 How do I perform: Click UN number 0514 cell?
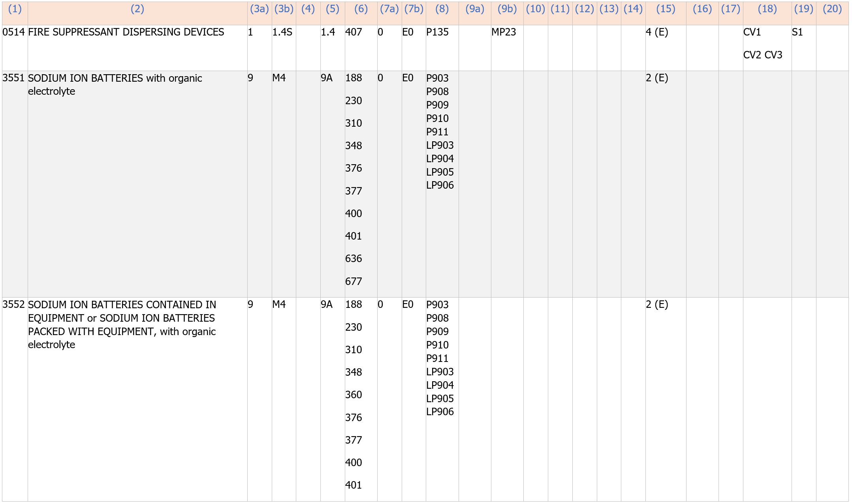coord(13,32)
